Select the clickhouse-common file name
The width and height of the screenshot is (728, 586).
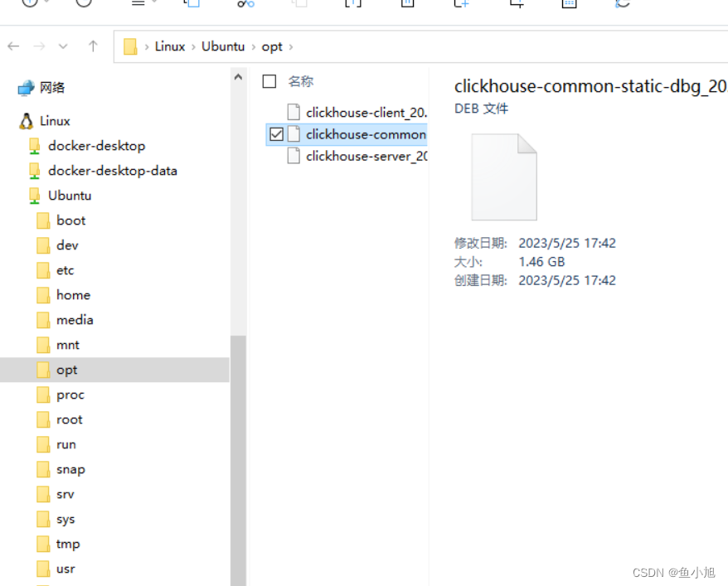point(366,134)
